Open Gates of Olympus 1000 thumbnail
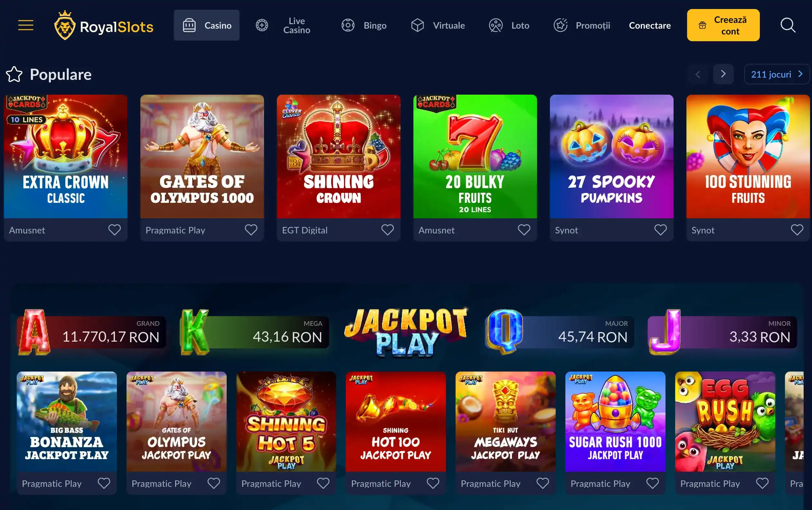This screenshot has height=510, width=812. click(x=202, y=156)
